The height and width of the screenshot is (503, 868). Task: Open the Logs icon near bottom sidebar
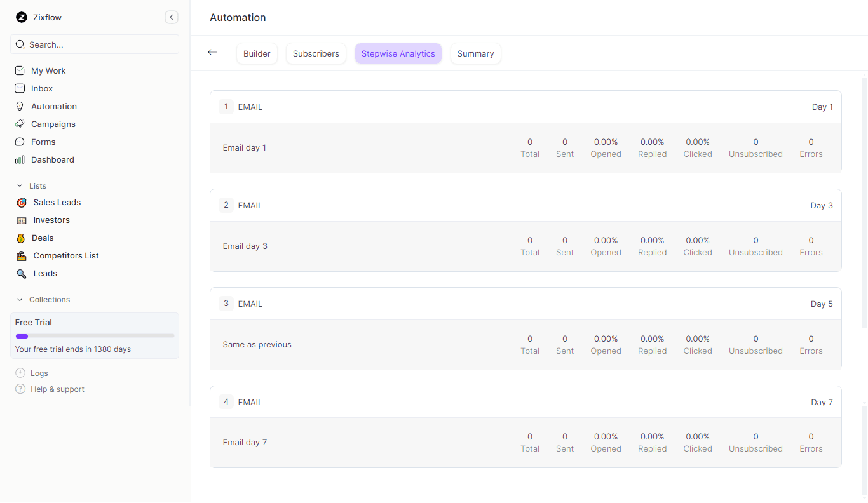coord(21,373)
